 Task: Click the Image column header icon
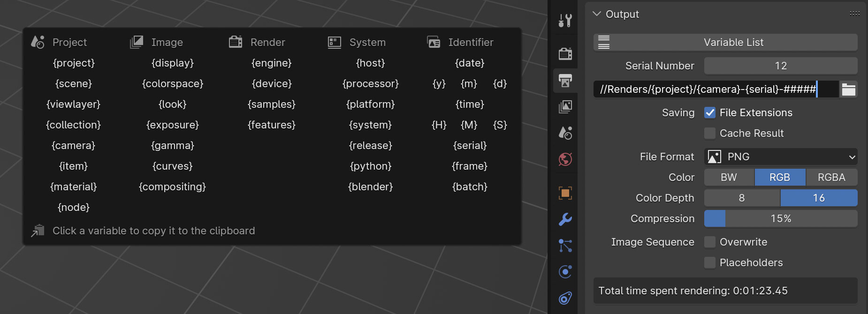(x=137, y=42)
